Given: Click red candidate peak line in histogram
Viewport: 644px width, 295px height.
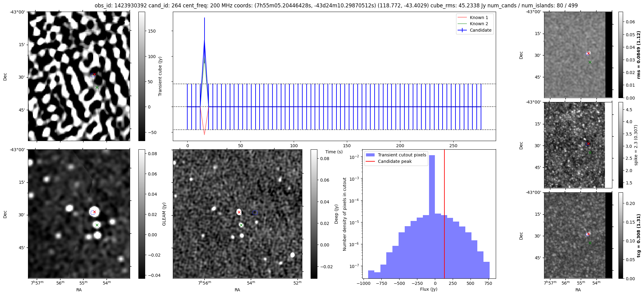Looking at the screenshot, I should click(x=444, y=215).
